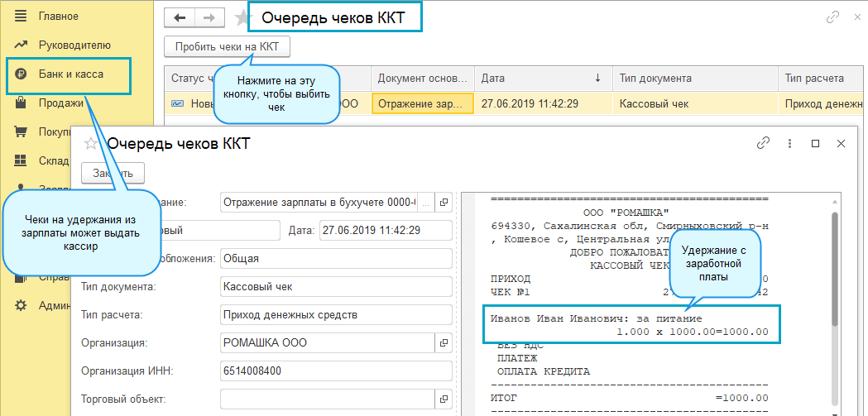Viewport: 868px width, 416px height.
Task: Go forward with the right arrow
Action: click(209, 17)
